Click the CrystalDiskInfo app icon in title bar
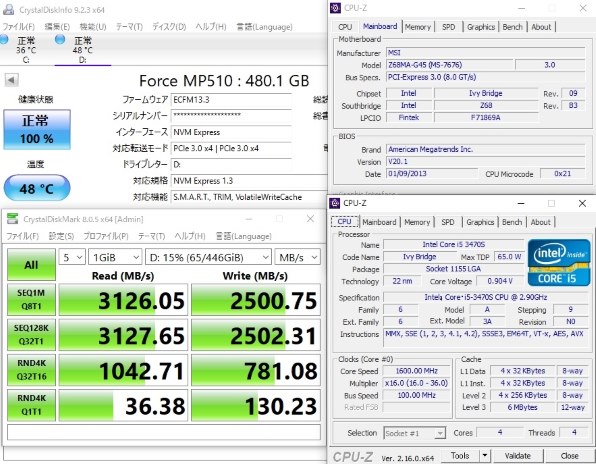 (x=8, y=10)
